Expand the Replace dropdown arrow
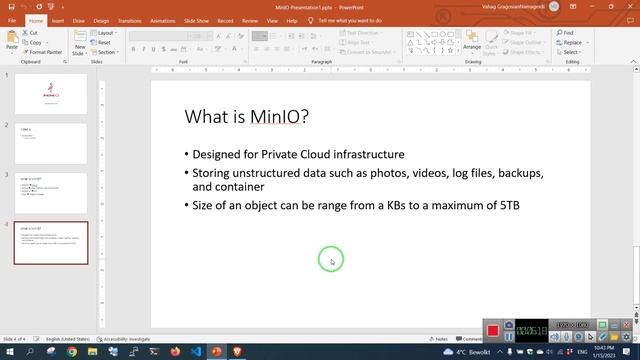Image resolution: width=640 pixels, height=360 pixels. [x=588, y=42]
